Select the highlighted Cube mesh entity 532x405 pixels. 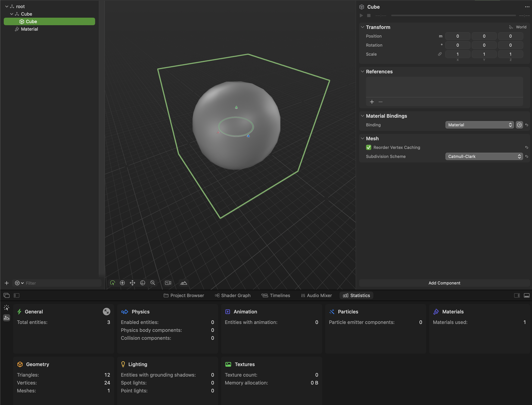tap(49, 21)
